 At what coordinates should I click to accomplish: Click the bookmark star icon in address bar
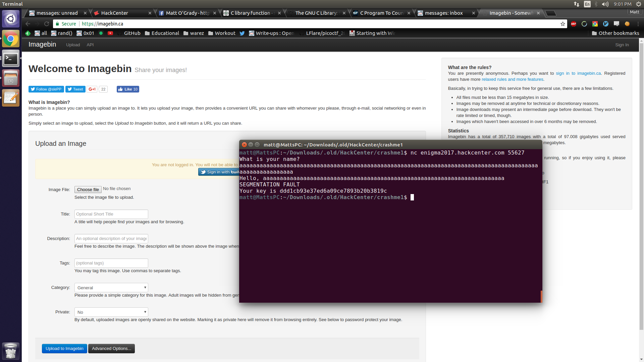point(563,24)
